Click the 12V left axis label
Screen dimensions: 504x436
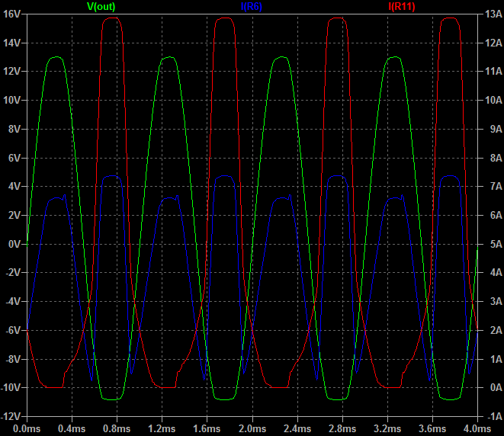pos(12,72)
